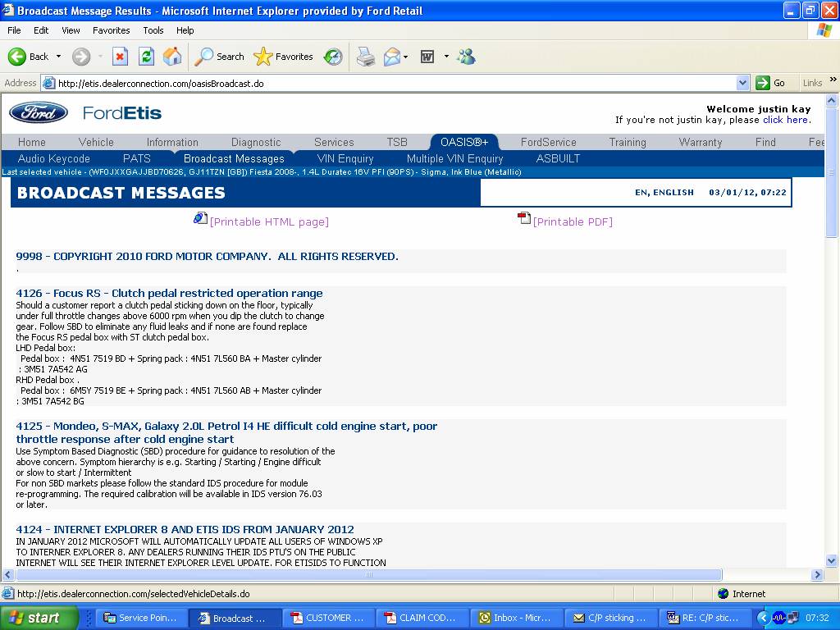This screenshot has width=840, height=630.
Task: Switch to the Diagnostic tab
Action: pos(256,142)
